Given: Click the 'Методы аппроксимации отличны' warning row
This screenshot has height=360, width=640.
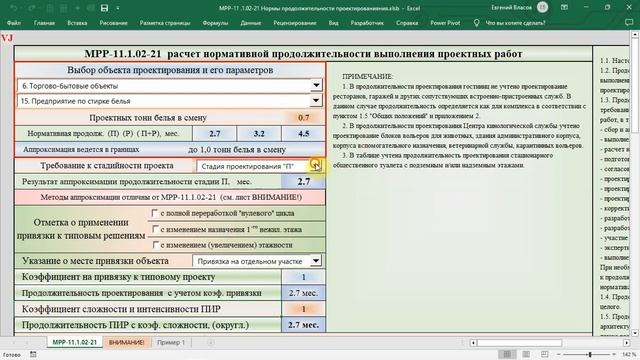Looking at the screenshot, I should pyautogui.click(x=170, y=198).
